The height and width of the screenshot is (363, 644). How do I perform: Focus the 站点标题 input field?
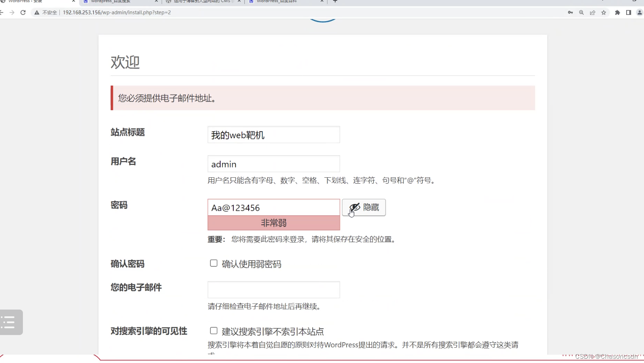click(x=274, y=135)
